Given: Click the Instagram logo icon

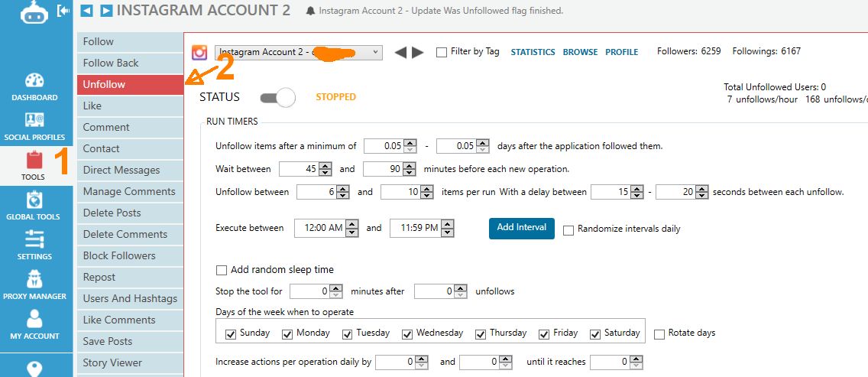Looking at the screenshot, I should click(x=199, y=53).
